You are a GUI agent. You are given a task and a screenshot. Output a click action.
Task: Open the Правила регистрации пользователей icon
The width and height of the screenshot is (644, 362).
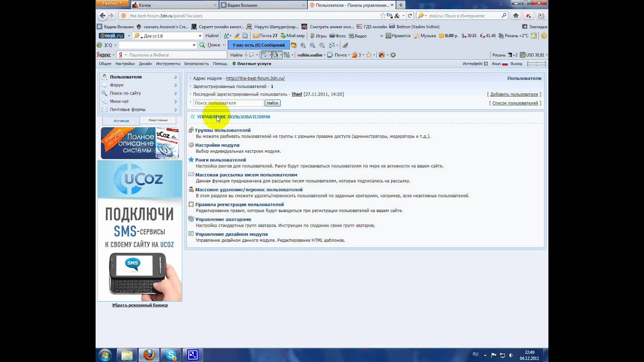(x=191, y=204)
